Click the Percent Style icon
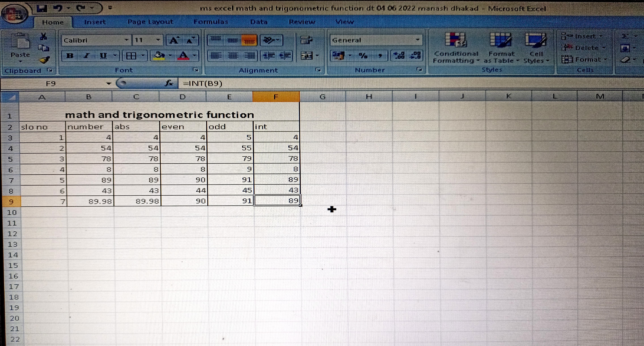The width and height of the screenshot is (644, 346). coord(363,56)
